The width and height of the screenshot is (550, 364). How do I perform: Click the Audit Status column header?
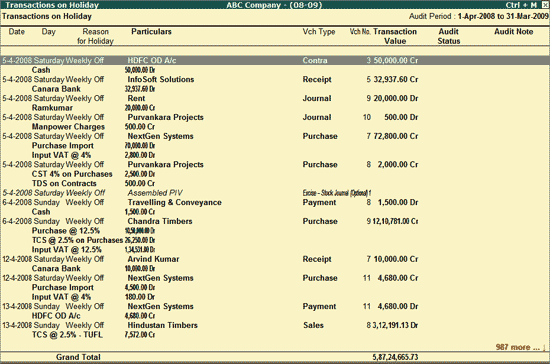click(x=449, y=36)
